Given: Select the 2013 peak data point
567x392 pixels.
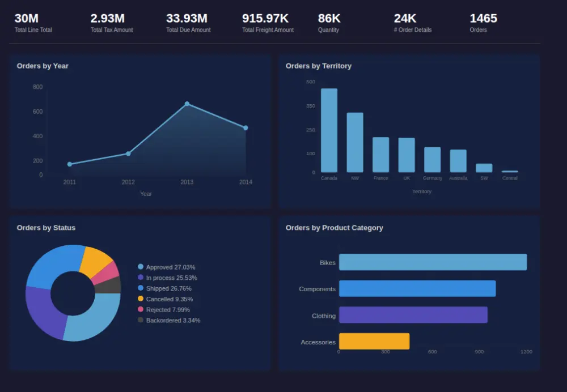Looking at the screenshot, I should point(187,104).
